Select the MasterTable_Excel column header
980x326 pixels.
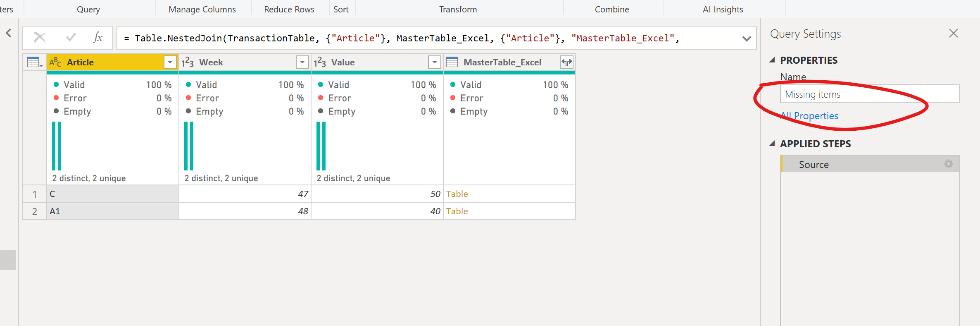pos(509,62)
